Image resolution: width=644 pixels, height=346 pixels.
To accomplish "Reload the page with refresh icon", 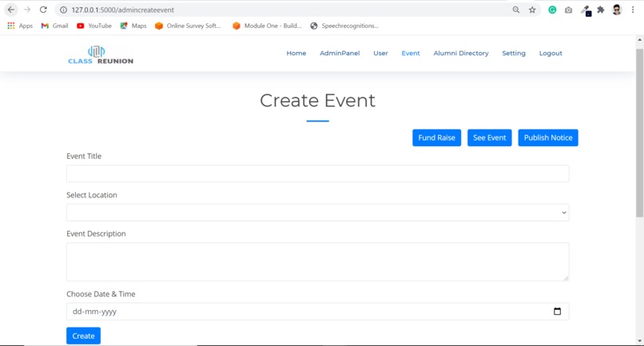I will [x=43, y=10].
